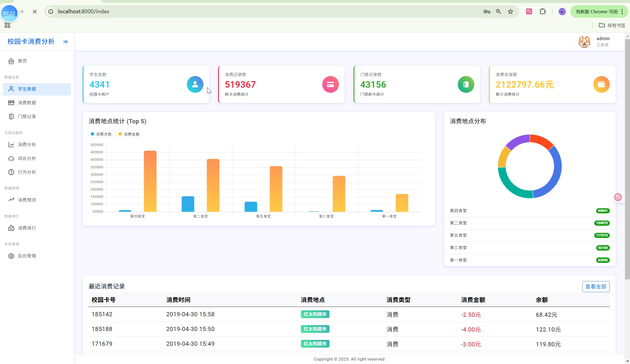Click 红太阳超市 tag in first row

(x=315, y=314)
